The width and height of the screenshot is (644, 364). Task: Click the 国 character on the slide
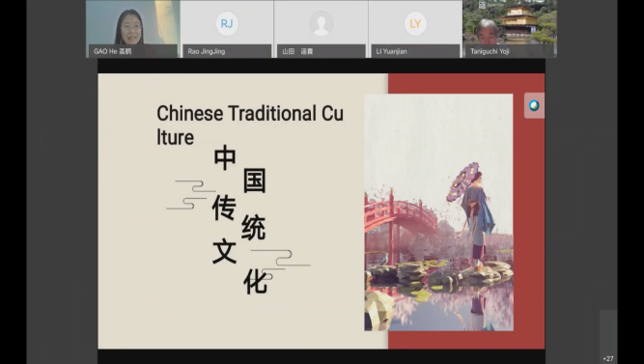254,181
